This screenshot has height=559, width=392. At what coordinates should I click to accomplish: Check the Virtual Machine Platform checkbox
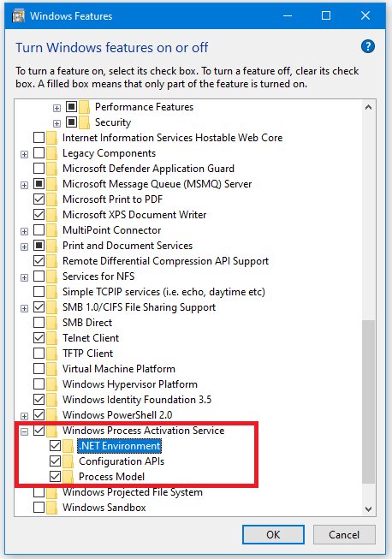click(39, 368)
